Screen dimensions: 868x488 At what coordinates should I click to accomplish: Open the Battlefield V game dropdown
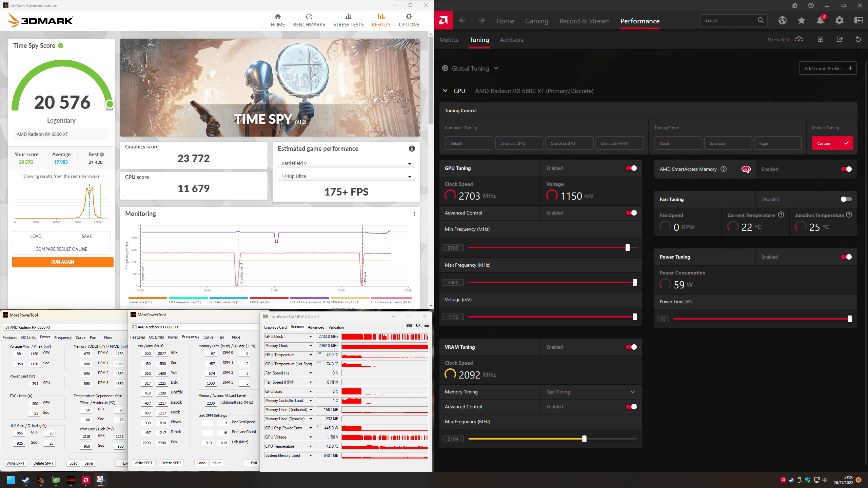(x=346, y=163)
